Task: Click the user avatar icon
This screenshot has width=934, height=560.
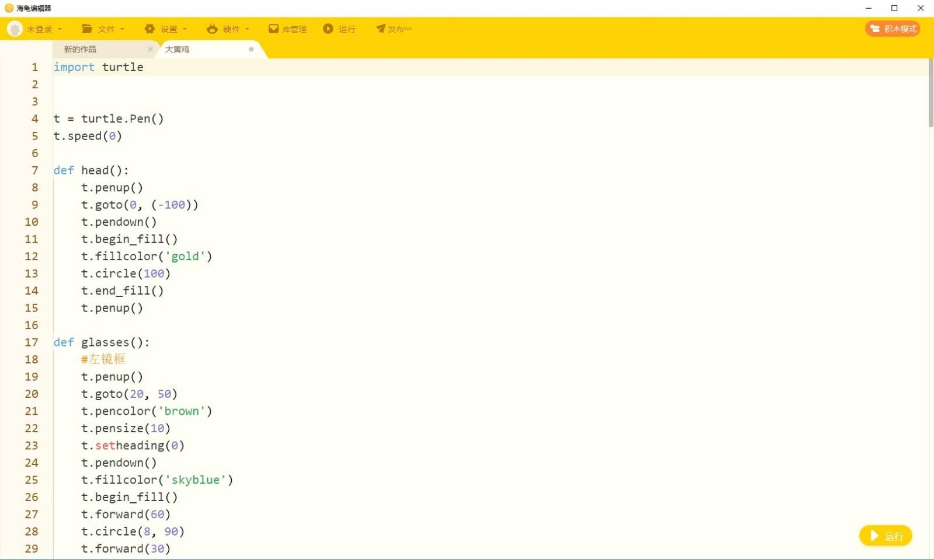Action: pos(15,29)
